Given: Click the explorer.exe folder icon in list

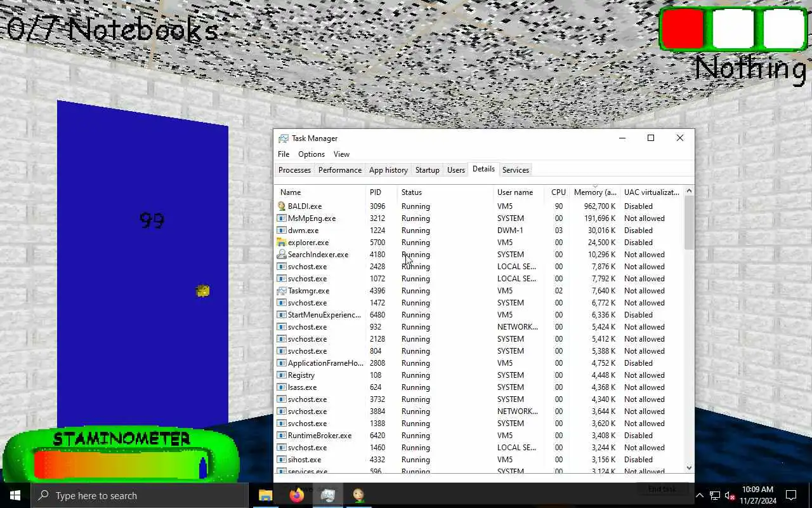Looking at the screenshot, I should click(282, 243).
